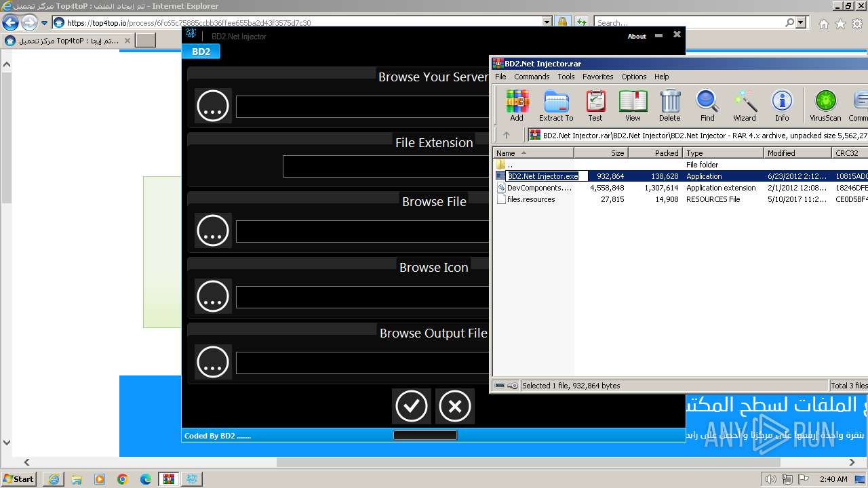Click Browse Icon ellipsis button

click(x=213, y=296)
